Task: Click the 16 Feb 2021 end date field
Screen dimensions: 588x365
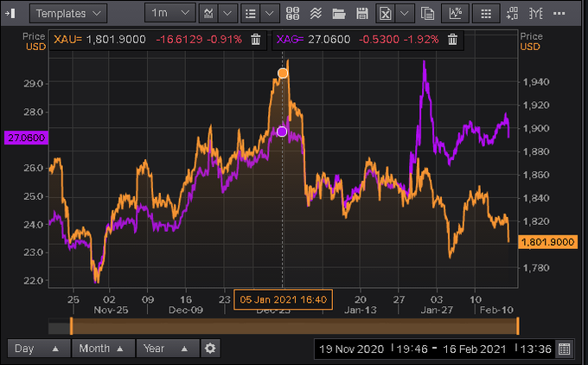Action: click(475, 349)
